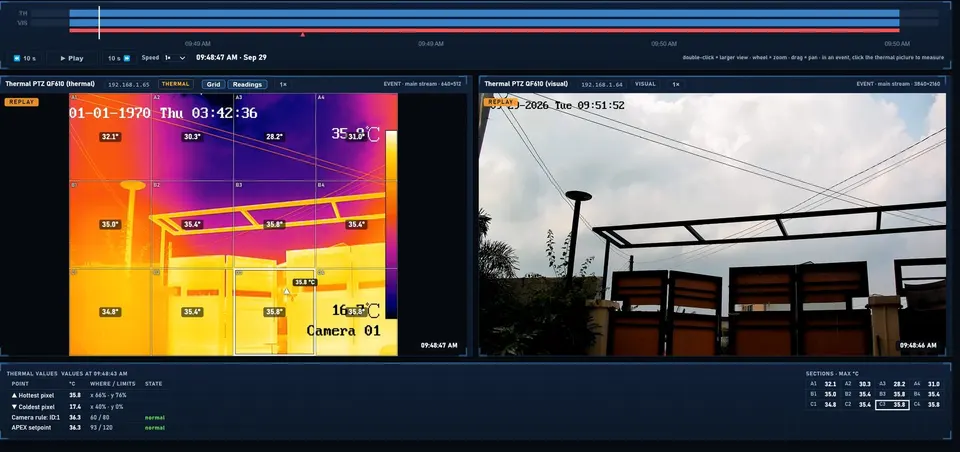Click the thermal color scale bar
Viewport: 960px width, 452px height.
click(x=391, y=224)
